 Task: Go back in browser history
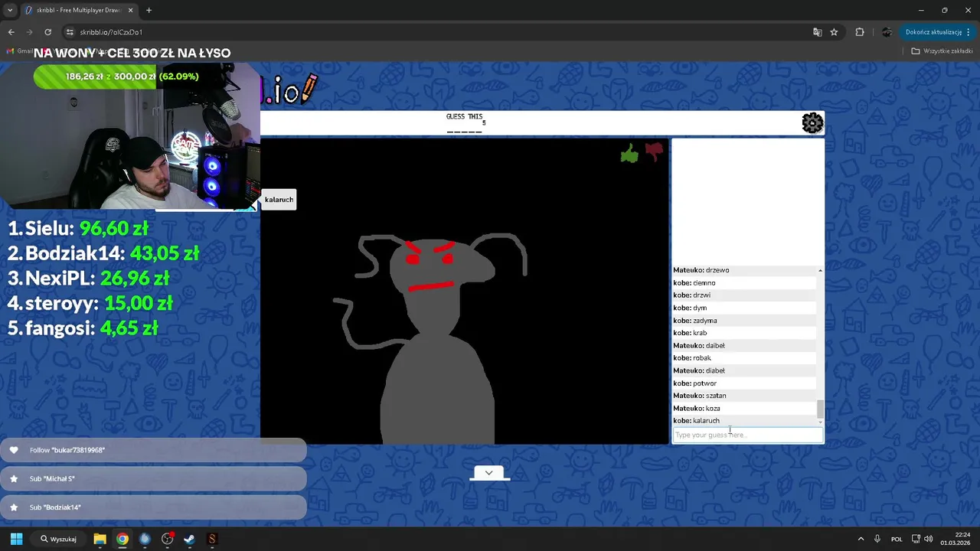(x=11, y=32)
